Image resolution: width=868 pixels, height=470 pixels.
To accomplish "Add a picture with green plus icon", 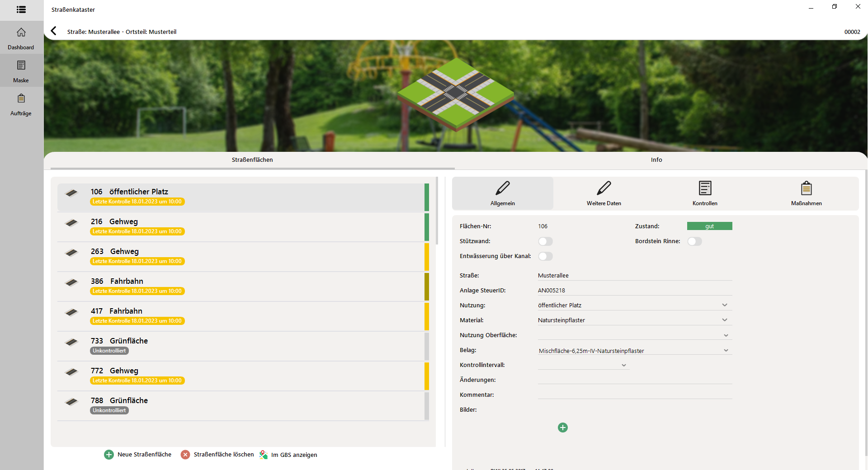I will coord(562,428).
